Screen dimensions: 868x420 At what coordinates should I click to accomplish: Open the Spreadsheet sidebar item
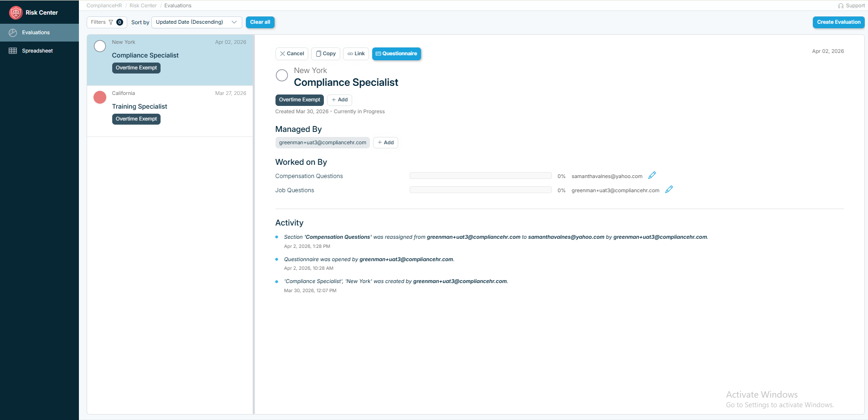(37, 51)
